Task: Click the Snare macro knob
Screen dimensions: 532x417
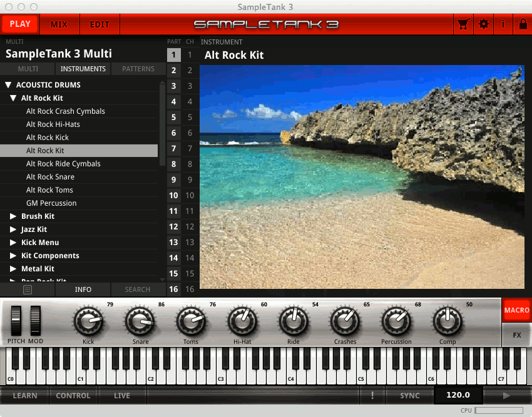Action: click(140, 321)
